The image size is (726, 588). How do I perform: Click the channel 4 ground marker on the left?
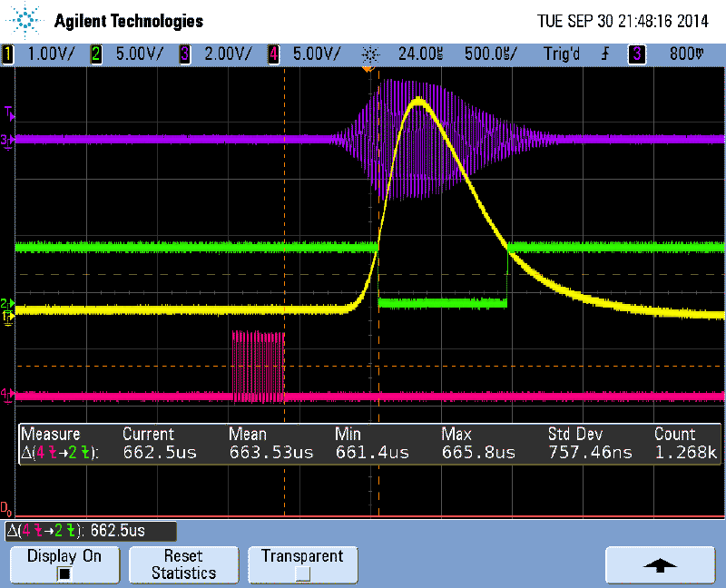coord(9,395)
